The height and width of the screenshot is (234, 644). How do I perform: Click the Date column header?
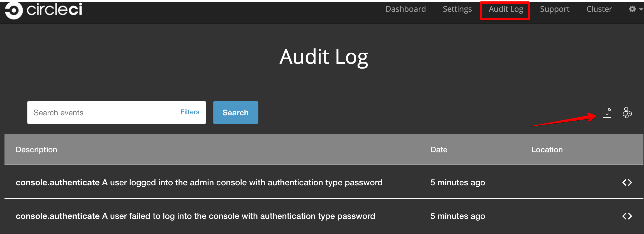[439, 150]
